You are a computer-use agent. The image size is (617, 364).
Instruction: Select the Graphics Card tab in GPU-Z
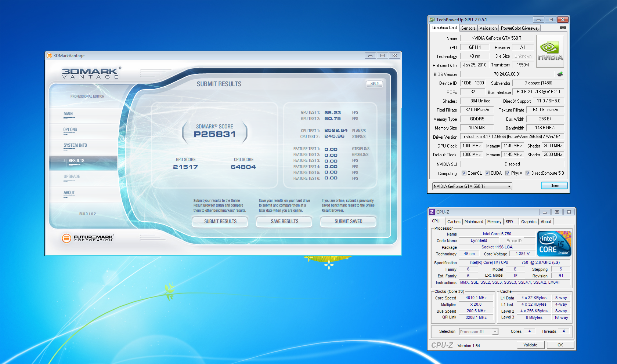444,28
